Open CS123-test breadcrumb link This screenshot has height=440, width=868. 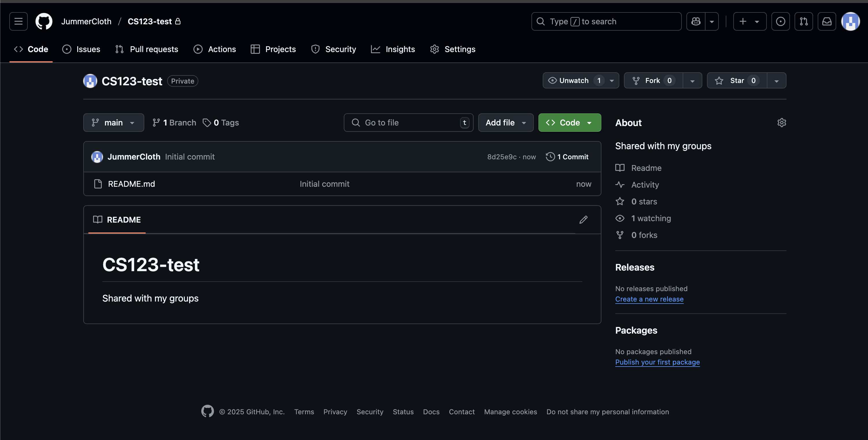click(150, 22)
